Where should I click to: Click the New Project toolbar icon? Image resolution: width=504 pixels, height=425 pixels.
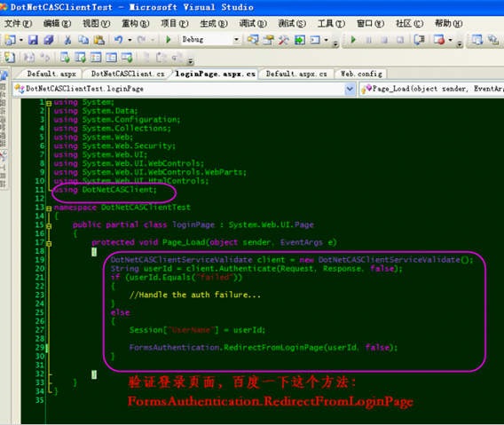[10, 40]
